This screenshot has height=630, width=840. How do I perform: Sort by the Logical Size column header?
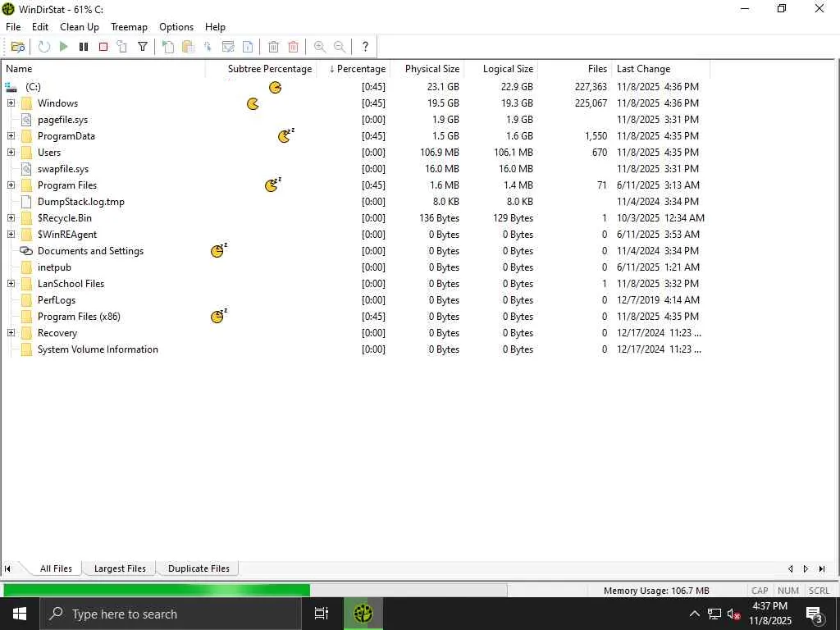pos(501,69)
